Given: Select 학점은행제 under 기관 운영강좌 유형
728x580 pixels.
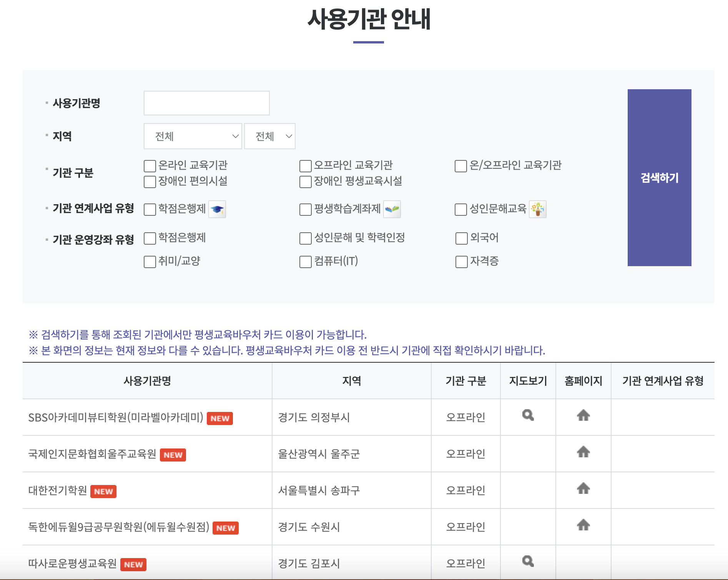Looking at the screenshot, I should pyautogui.click(x=150, y=238).
